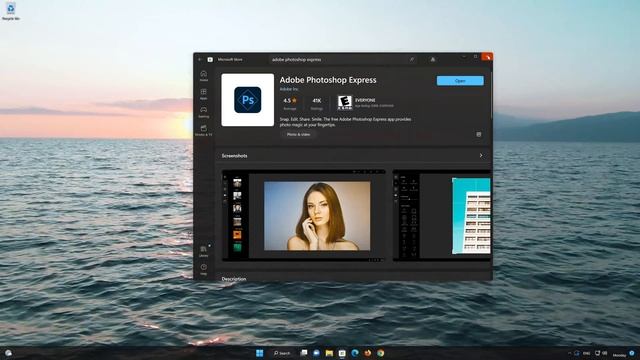Click the Adobe Photoshop Express app logo
The height and width of the screenshot is (360, 640).
point(248,100)
